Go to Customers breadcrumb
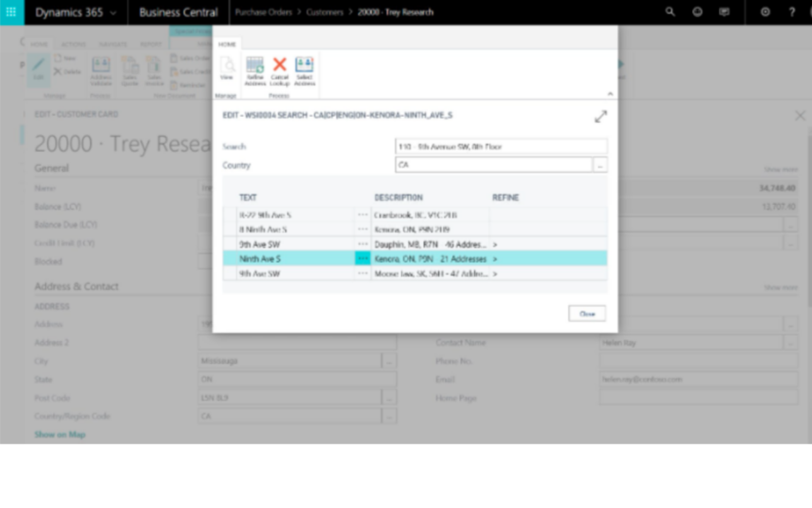 (x=325, y=12)
